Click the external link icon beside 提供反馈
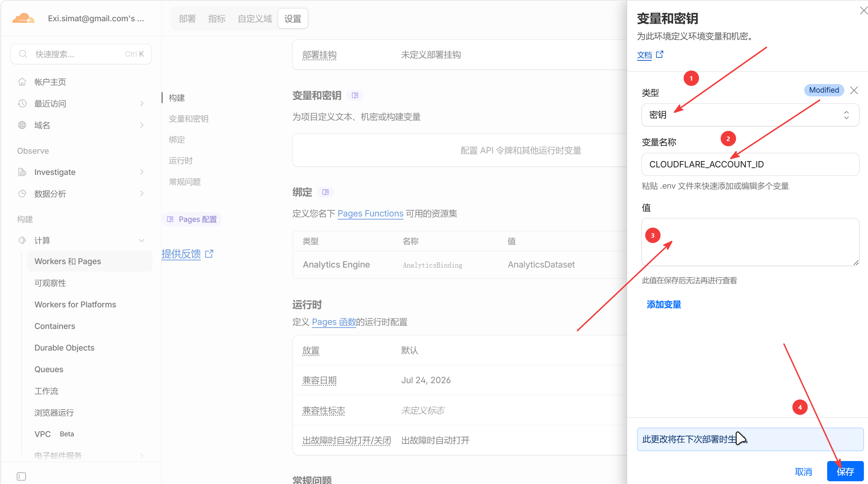 tap(209, 254)
